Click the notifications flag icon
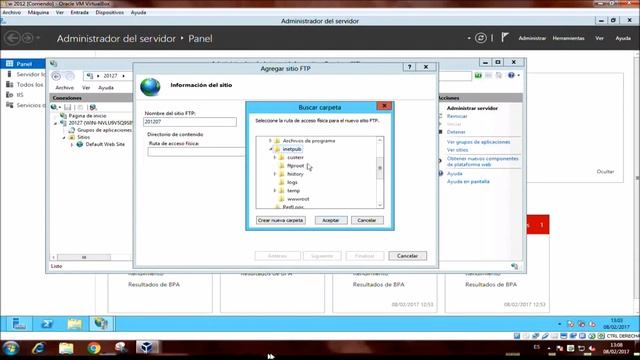The image size is (640, 360). coord(504,38)
